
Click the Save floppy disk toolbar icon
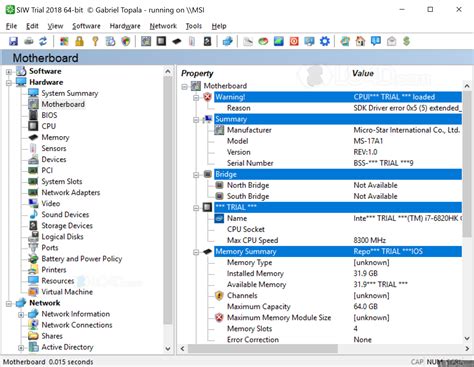(x=13, y=41)
